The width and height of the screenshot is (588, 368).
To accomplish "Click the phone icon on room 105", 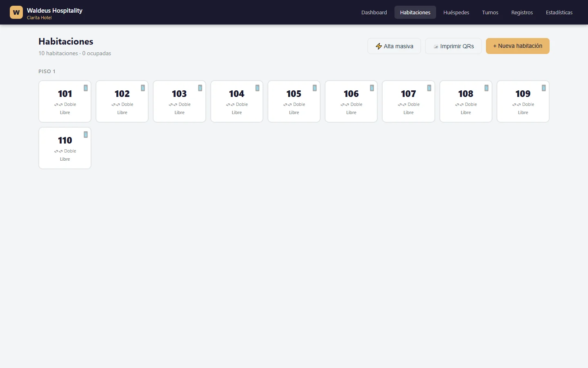I will pos(315,88).
